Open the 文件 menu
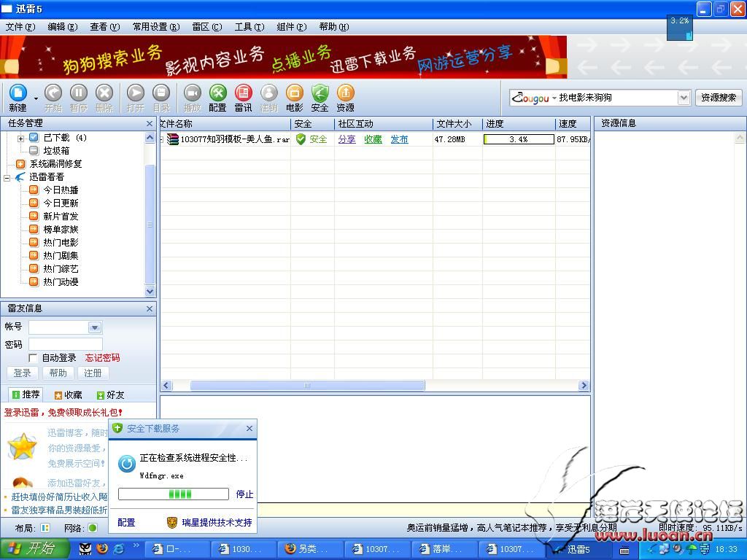Screen dimensions: 747x560 click(20, 27)
